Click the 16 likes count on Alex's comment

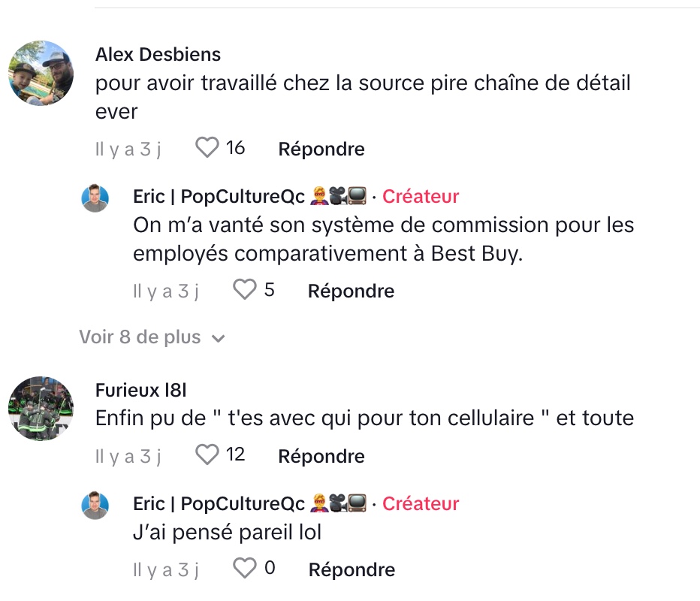[235, 148]
